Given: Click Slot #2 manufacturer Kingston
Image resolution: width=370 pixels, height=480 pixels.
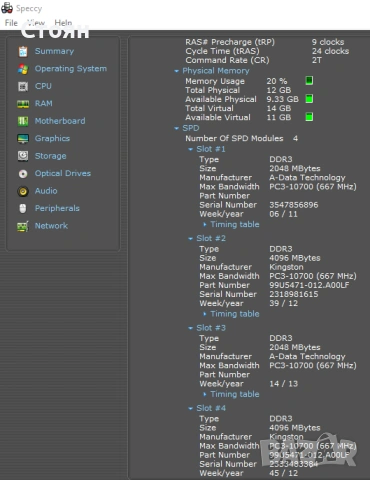Looking at the screenshot, I should pos(286,267).
